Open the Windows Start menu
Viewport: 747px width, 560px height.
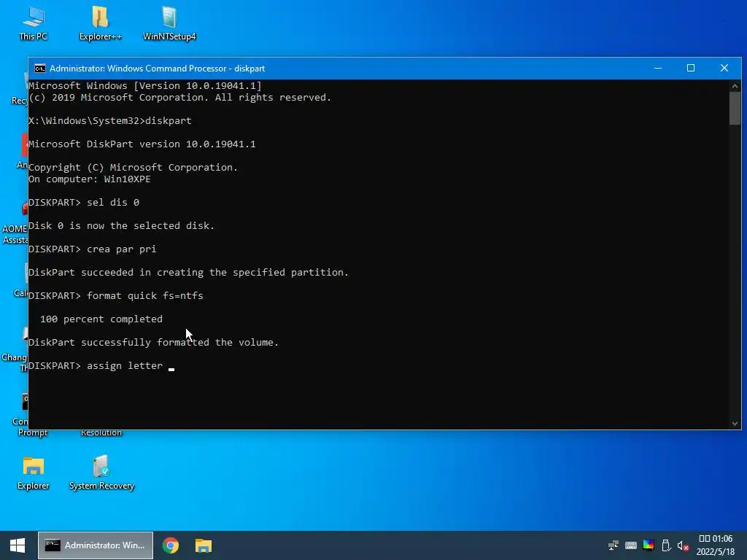click(18, 545)
